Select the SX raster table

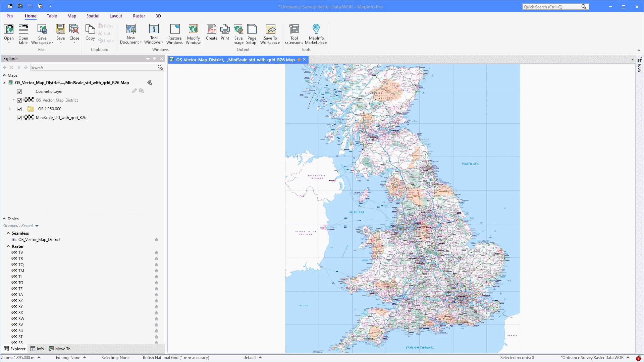coord(21,313)
